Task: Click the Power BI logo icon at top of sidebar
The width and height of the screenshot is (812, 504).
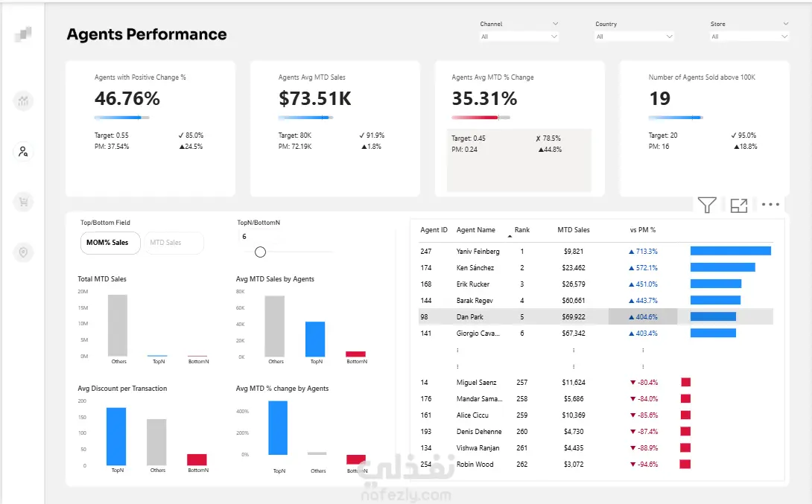Action: coord(23,34)
